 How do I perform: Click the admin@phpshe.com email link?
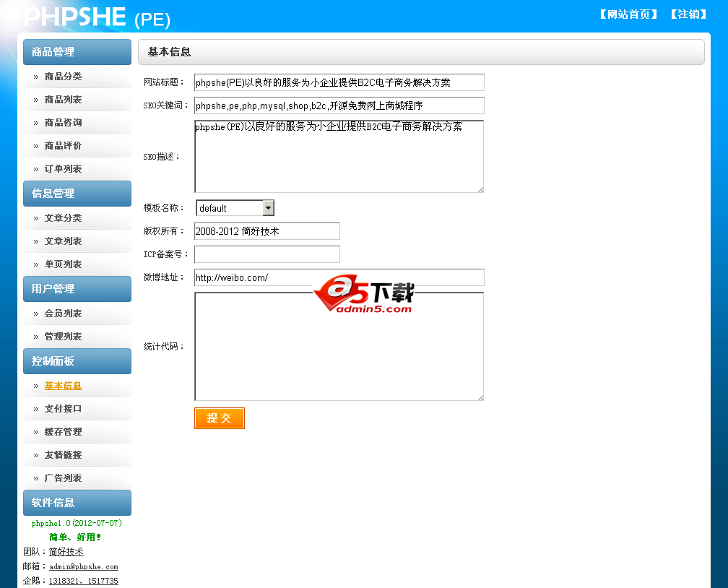84,566
